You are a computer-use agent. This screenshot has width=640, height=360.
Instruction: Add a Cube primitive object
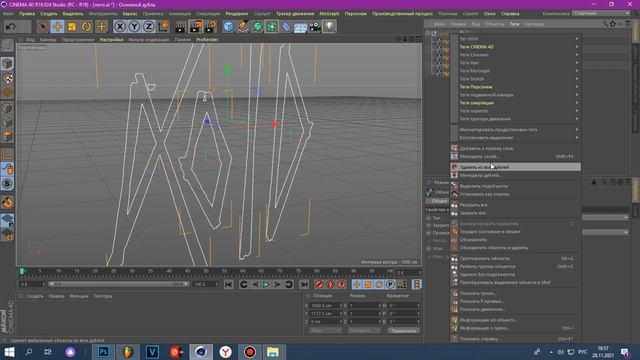(x=229, y=27)
